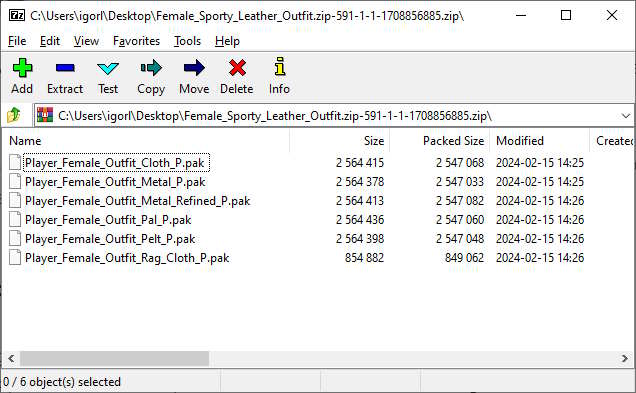This screenshot has width=636, height=393.
Task: Click the horizontal scrollbar thumb
Action: (114, 359)
